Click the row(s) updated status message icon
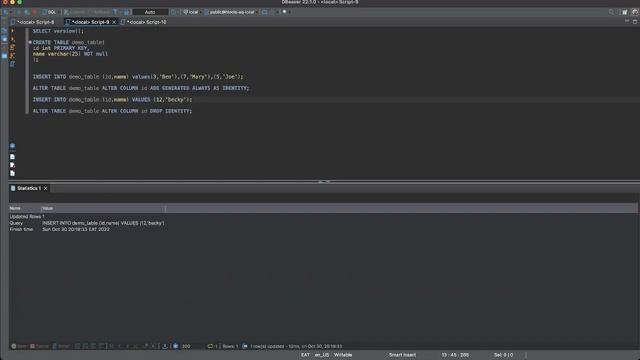 (x=245, y=346)
